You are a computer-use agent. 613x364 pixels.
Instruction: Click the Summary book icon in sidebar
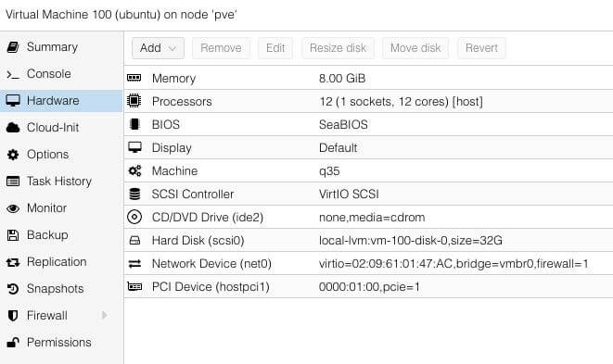[13, 47]
